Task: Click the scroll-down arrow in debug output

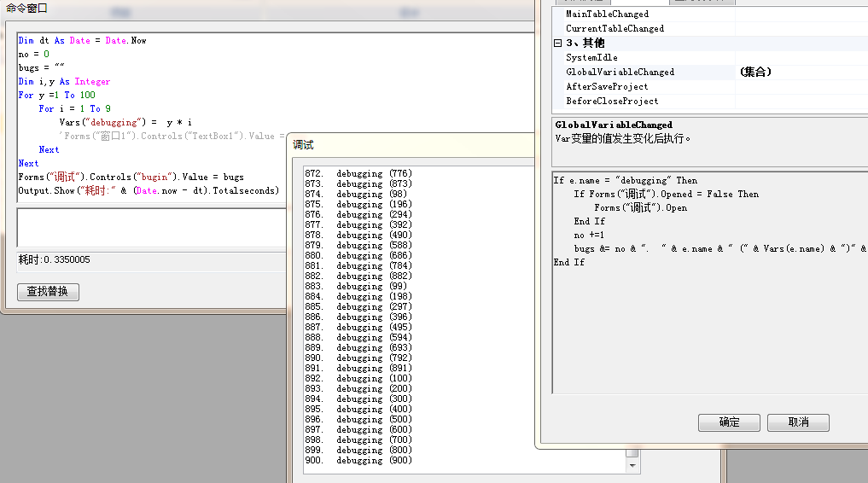Action: point(632,466)
